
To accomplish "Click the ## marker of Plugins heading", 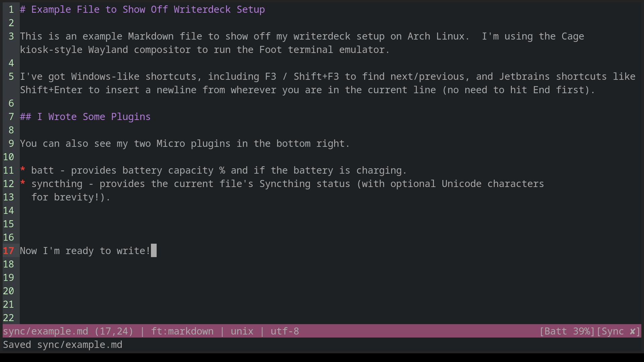I will [x=25, y=117].
